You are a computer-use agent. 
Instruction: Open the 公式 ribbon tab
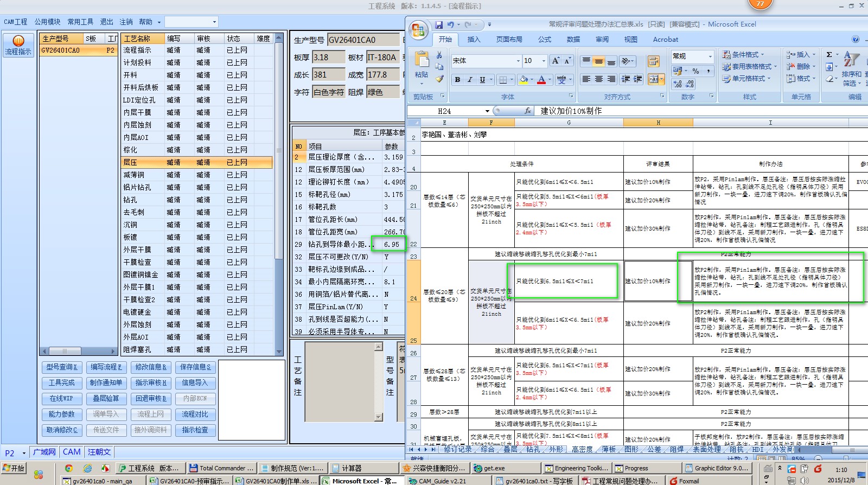tap(545, 40)
